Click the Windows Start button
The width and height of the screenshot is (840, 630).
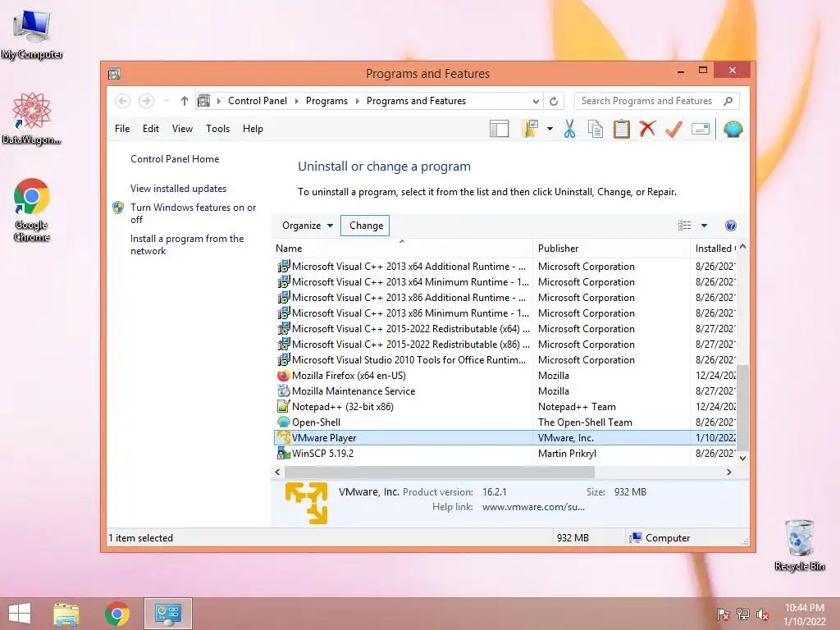(20, 614)
